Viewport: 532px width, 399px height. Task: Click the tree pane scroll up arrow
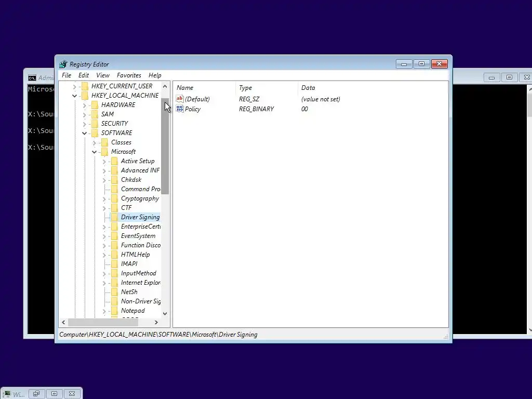165,86
